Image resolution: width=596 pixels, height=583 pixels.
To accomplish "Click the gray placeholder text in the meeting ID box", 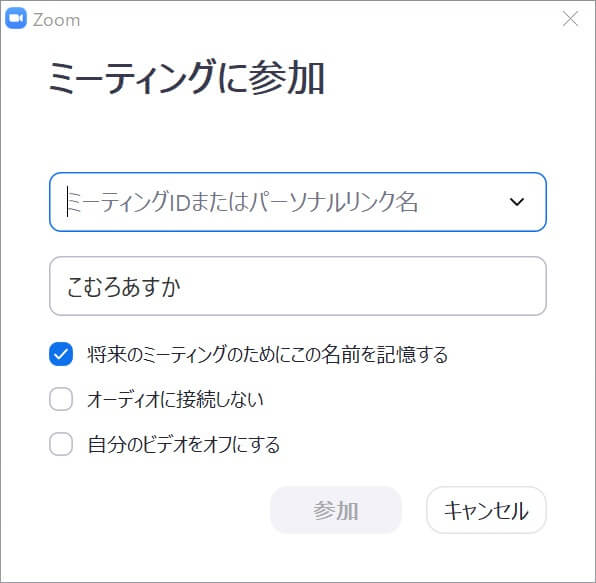I will pos(243,202).
